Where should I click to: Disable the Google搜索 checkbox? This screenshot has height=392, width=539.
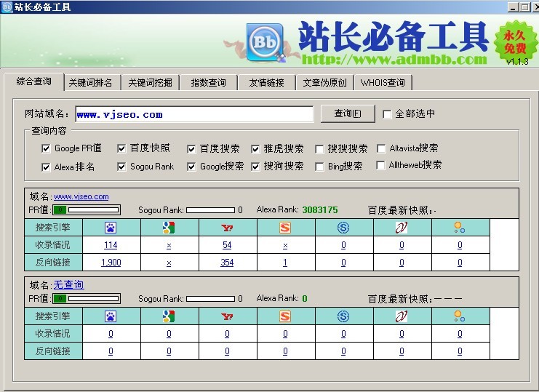[191, 167]
